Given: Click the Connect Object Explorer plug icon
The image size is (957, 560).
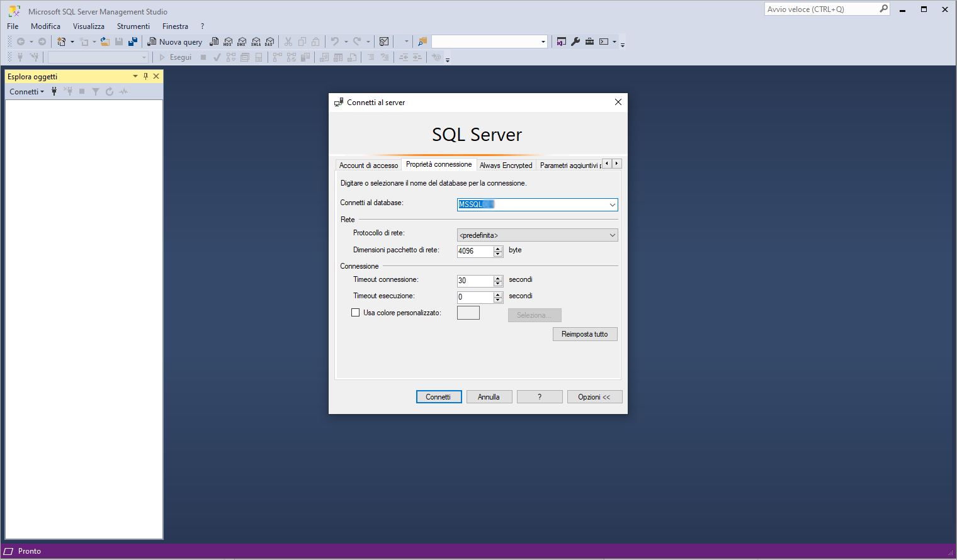Looking at the screenshot, I should [x=54, y=91].
